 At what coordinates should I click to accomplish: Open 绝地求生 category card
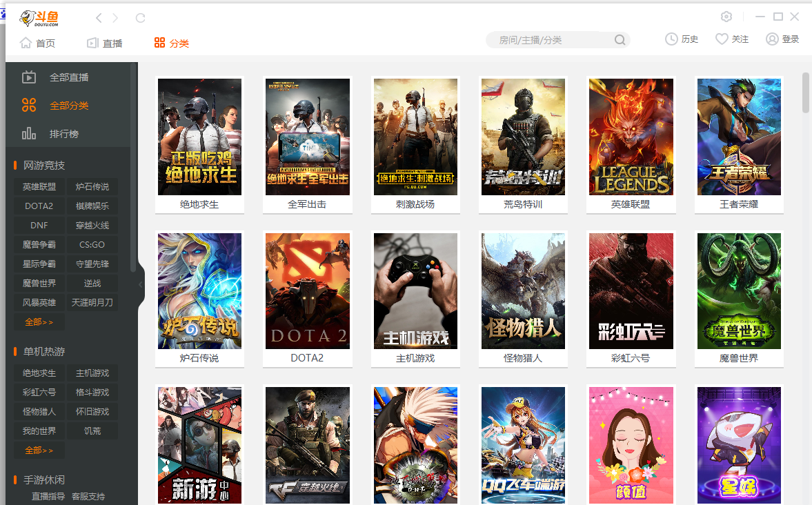tap(199, 144)
